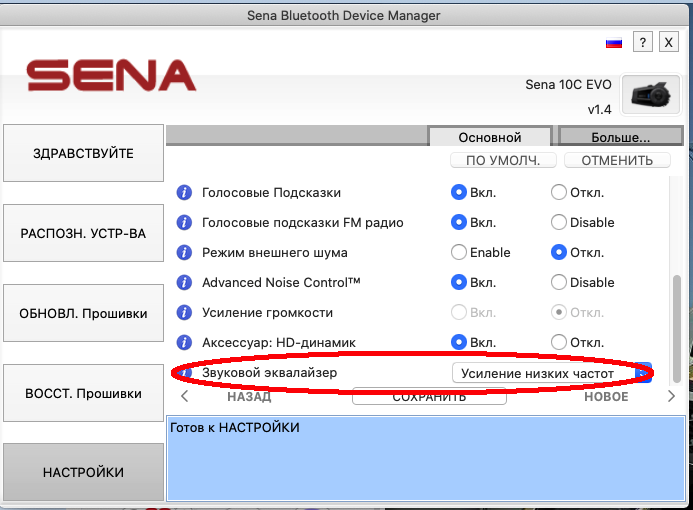
Task: Open info for Advanced Noise Control
Action: pyautogui.click(x=184, y=282)
